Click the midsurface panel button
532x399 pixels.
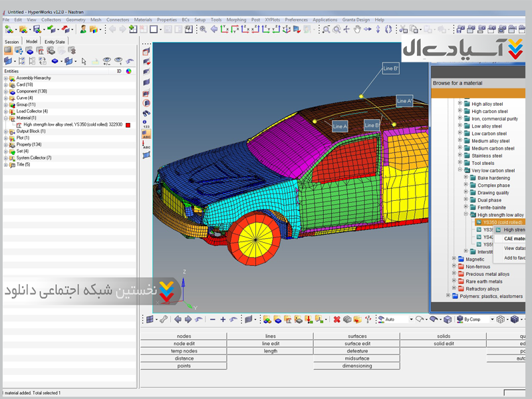(x=357, y=358)
